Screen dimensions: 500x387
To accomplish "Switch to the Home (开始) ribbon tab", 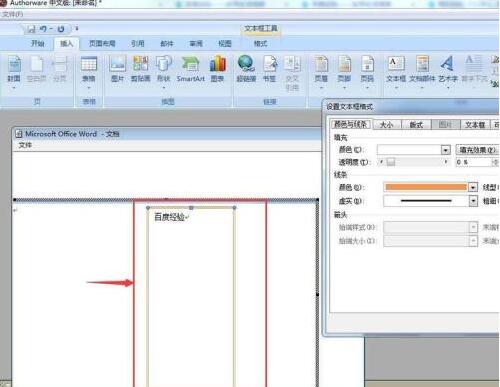I will click(x=38, y=43).
